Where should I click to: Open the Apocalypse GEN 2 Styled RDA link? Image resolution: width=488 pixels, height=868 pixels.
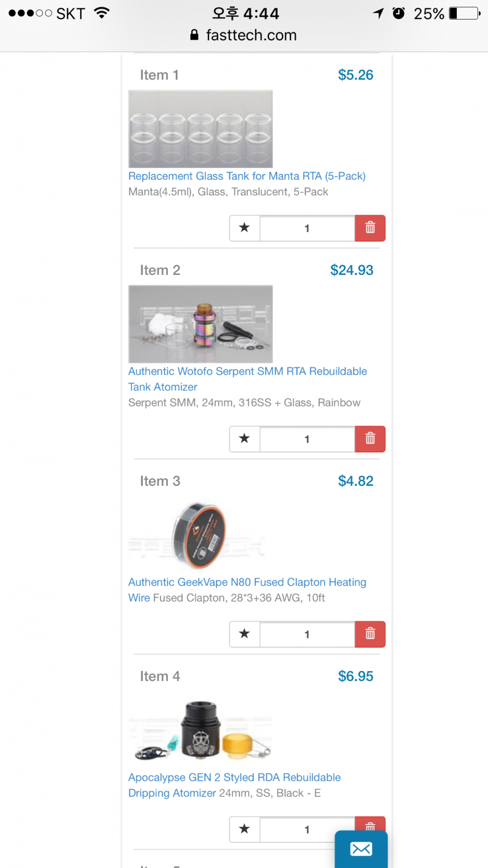pos(234,785)
